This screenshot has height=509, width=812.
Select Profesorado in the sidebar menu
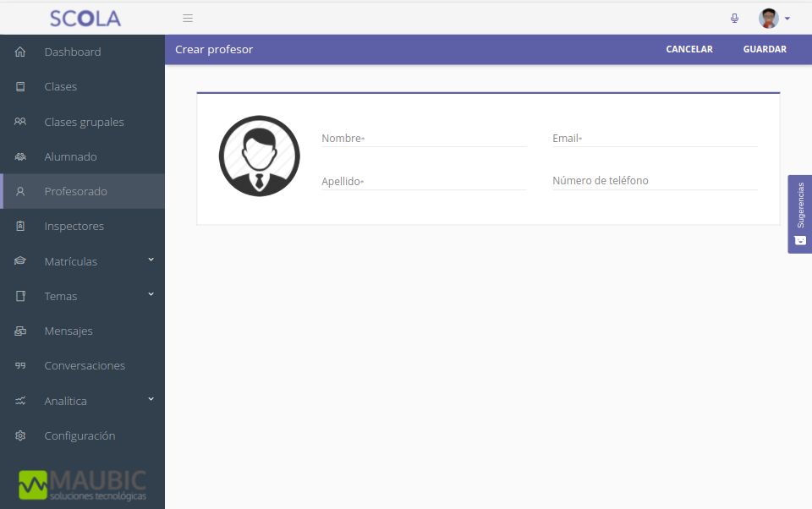pos(75,192)
